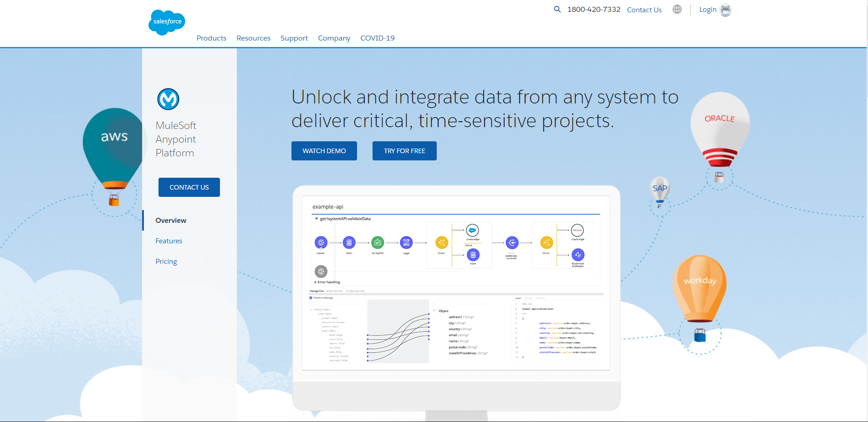Screen dimensions: 868x422
Task: Open the Support menu
Action: [294, 38]
